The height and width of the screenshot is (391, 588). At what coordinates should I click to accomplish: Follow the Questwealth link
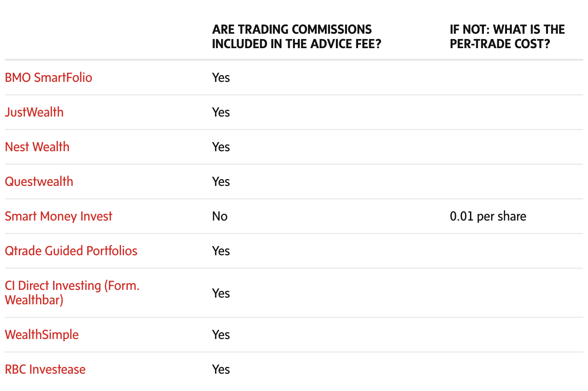point(39,182)
